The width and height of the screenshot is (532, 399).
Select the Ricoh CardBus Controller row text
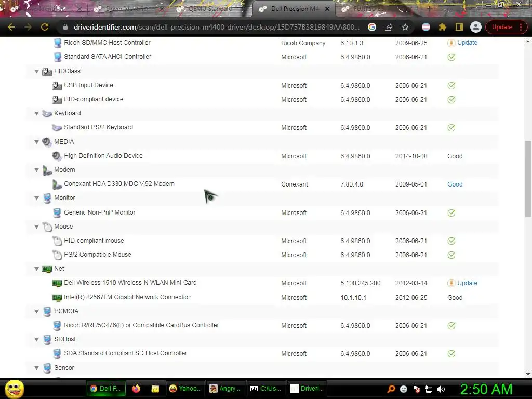pos(141,325)
